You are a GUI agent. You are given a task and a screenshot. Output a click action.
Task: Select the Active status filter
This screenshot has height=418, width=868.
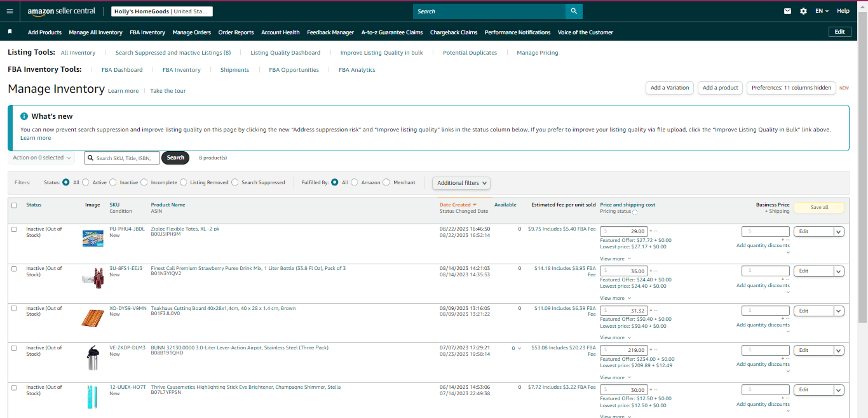(86, 182)
